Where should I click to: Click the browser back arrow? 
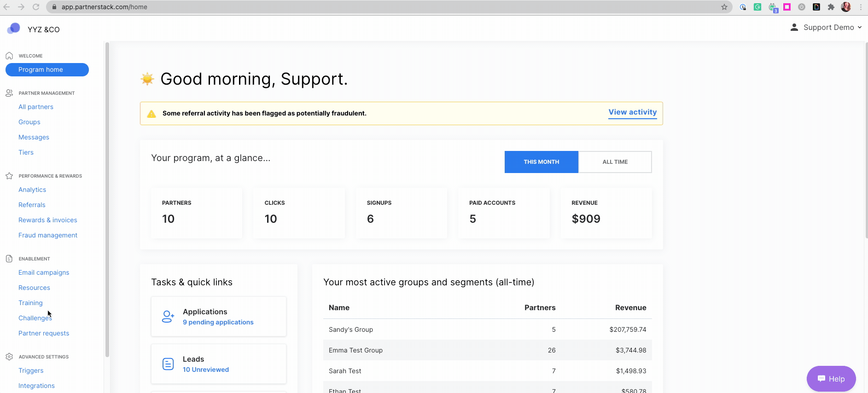7,7
